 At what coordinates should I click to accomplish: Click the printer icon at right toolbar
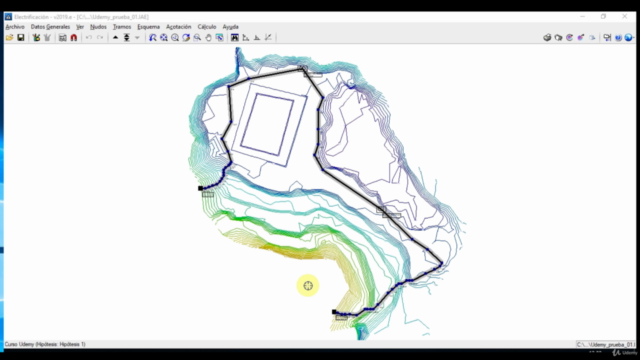[547, 38]
